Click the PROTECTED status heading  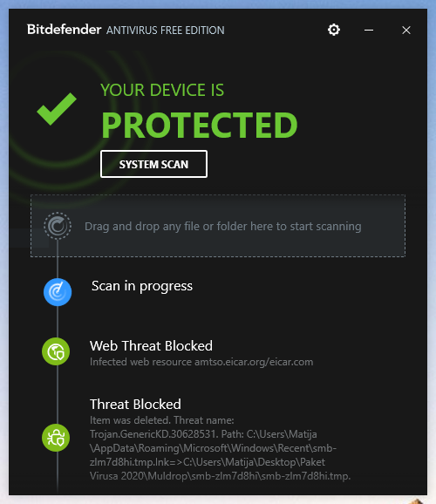(x=200, y=125)
